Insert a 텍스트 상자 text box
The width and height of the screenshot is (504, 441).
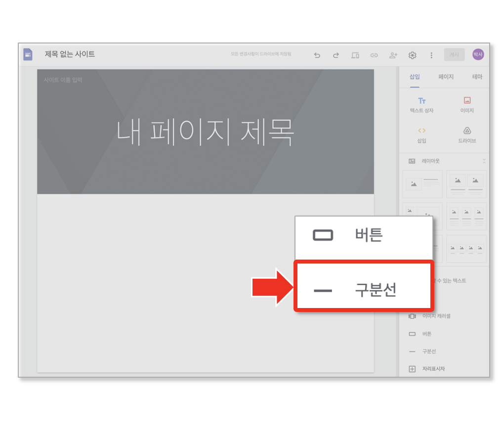pos(421,105)
